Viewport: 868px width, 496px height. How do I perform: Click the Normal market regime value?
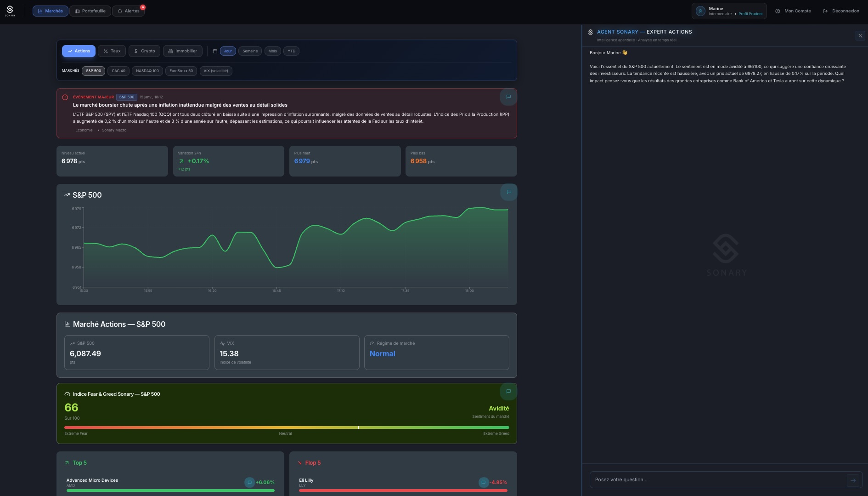(x=382, y=353)
